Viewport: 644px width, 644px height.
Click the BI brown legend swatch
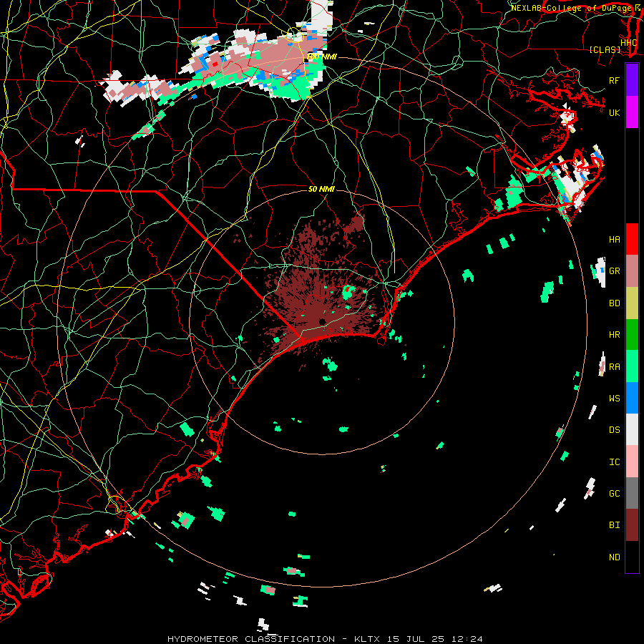632,525
